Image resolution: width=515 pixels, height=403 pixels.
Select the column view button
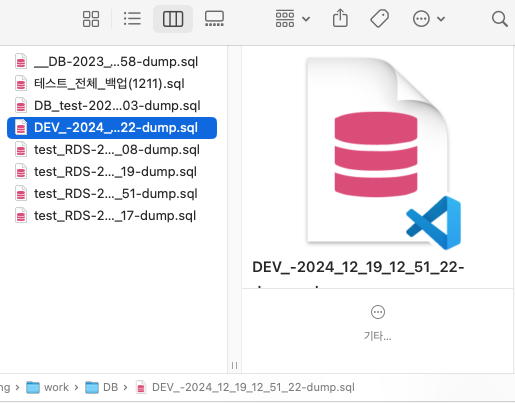point(173,19)
